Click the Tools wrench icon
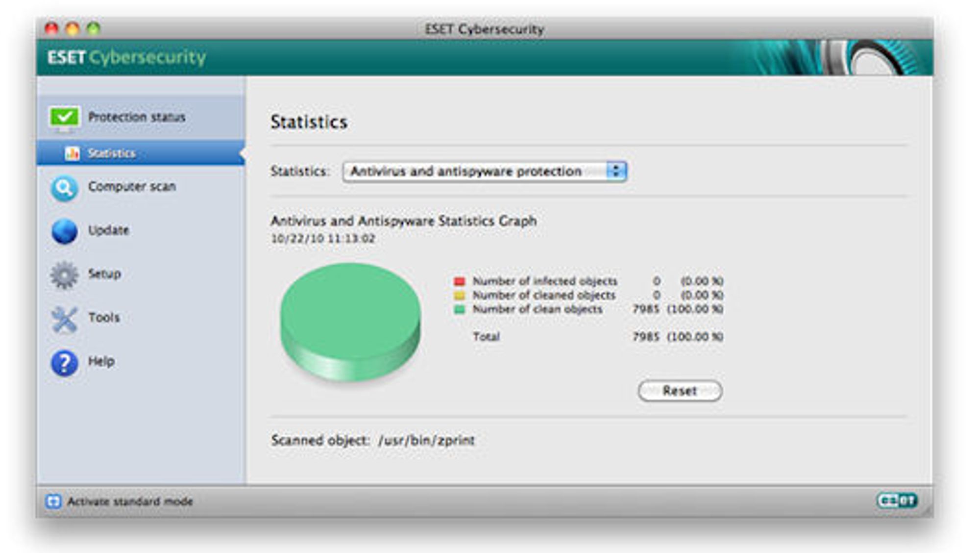 tap(64, 319)
